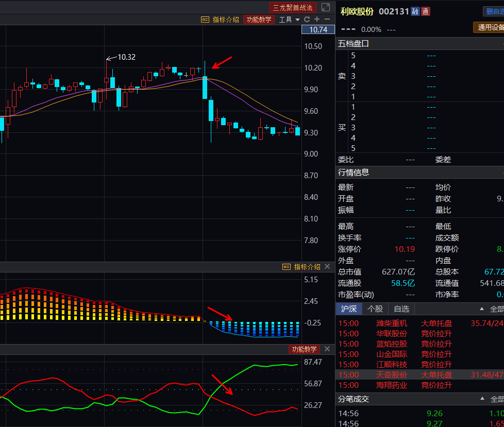Open the 三龙聚首战法 strategy button
Screen dimensions: 504x427
click(293, 7)
